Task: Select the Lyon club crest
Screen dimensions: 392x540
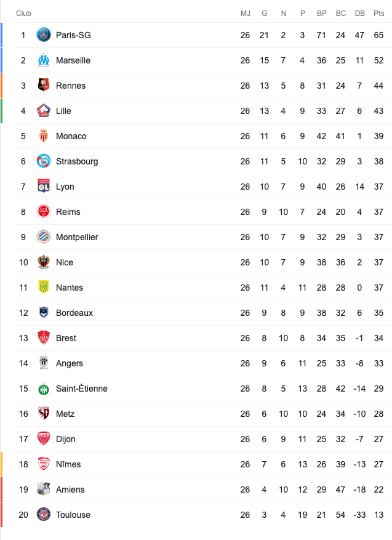Action: pos(43,187)
